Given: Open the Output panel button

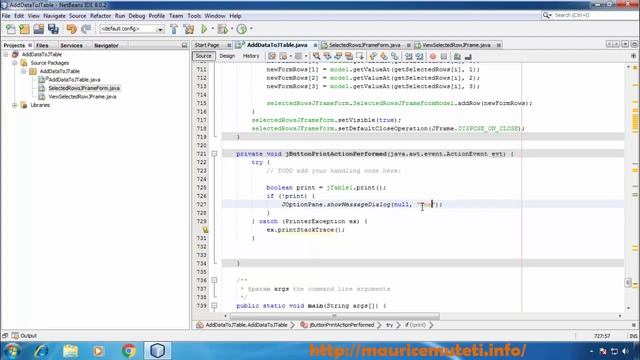Looking at the screenshot, I should pyautogui.click(x=24, y=336).
